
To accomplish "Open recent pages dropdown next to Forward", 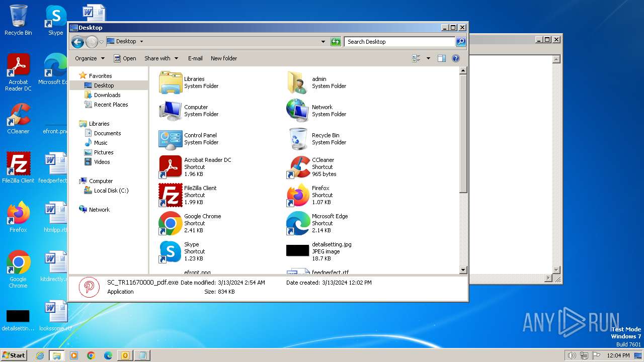I will (101, 42).
